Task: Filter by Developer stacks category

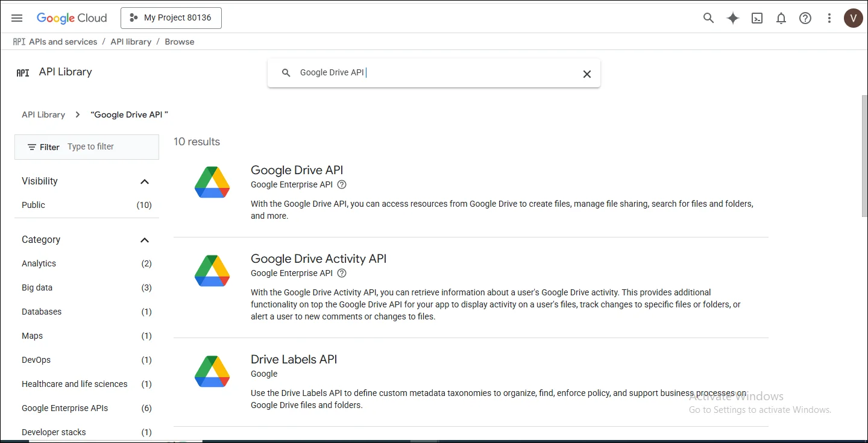Action: 87,432
